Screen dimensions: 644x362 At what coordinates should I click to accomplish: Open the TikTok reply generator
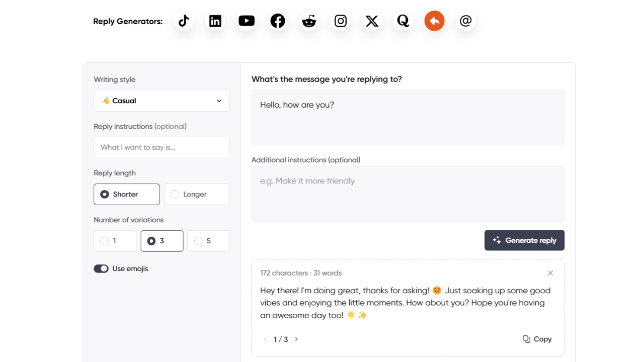pyautogui.click(x=184, y=21)
